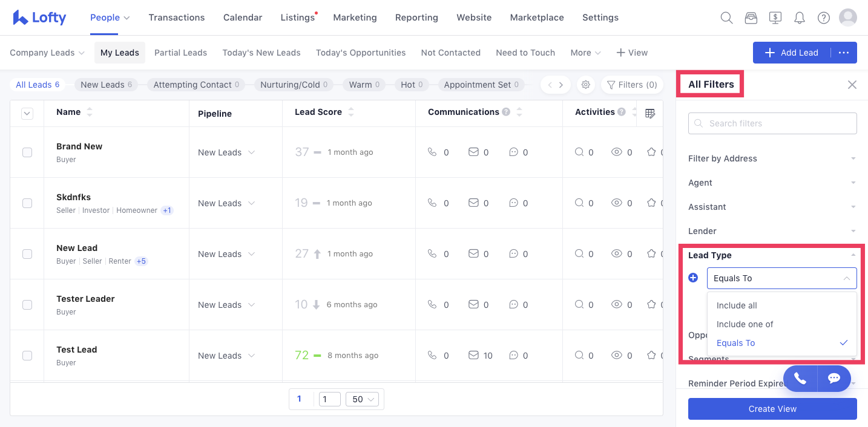Select Not Contacted view
The width and height of the screenshot is (868, 427).
[451, 53]
